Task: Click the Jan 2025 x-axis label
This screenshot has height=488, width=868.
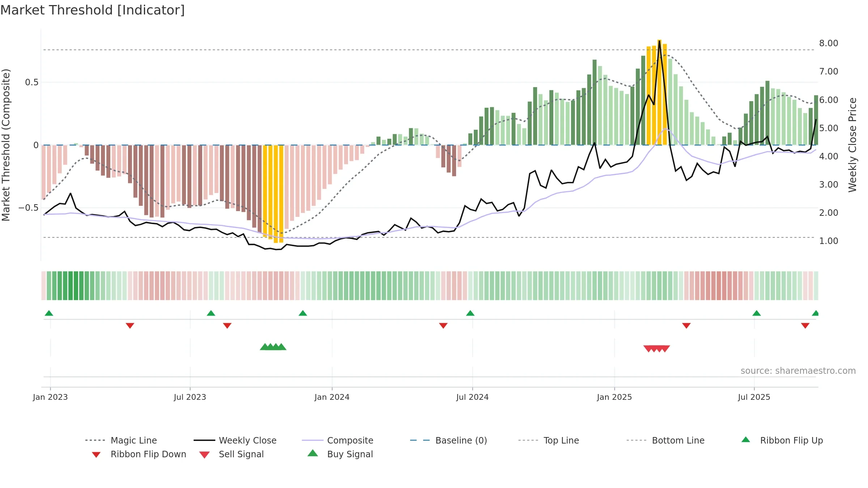Action: pyautogui.click(x=614, y=397)
